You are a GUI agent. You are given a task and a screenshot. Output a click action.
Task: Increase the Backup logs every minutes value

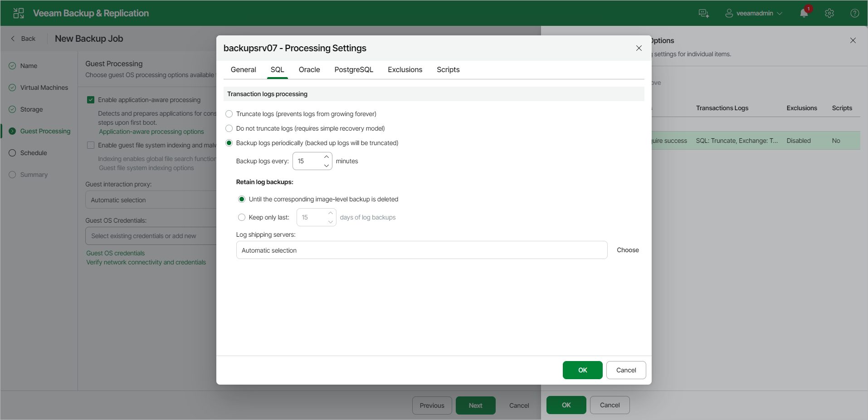pyautogui.click(x=327, y=157)
